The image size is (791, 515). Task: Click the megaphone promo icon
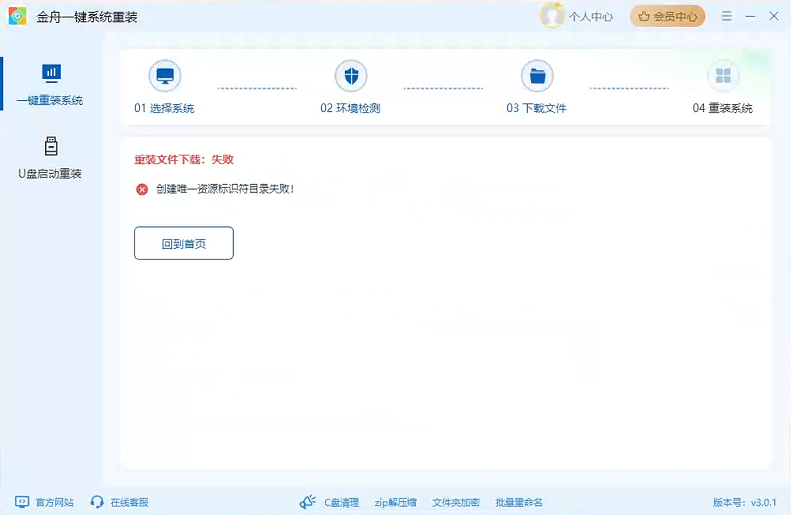click(x=308, y=502)
